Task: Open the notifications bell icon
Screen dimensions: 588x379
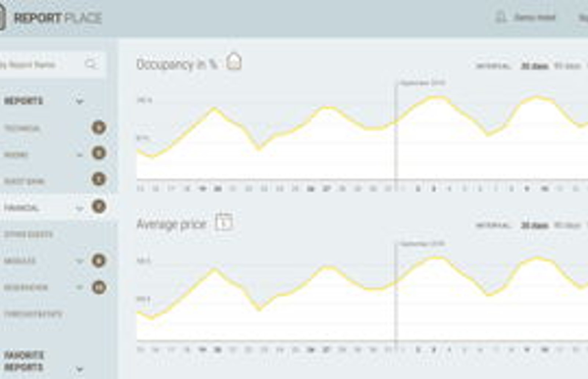Action: click(x=501, y=17)
